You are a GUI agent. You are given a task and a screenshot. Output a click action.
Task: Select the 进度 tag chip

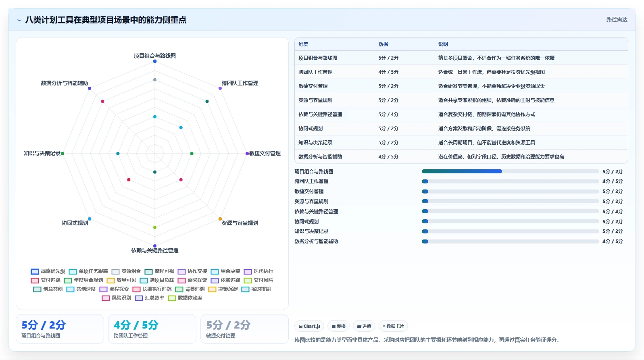point(364,326)
